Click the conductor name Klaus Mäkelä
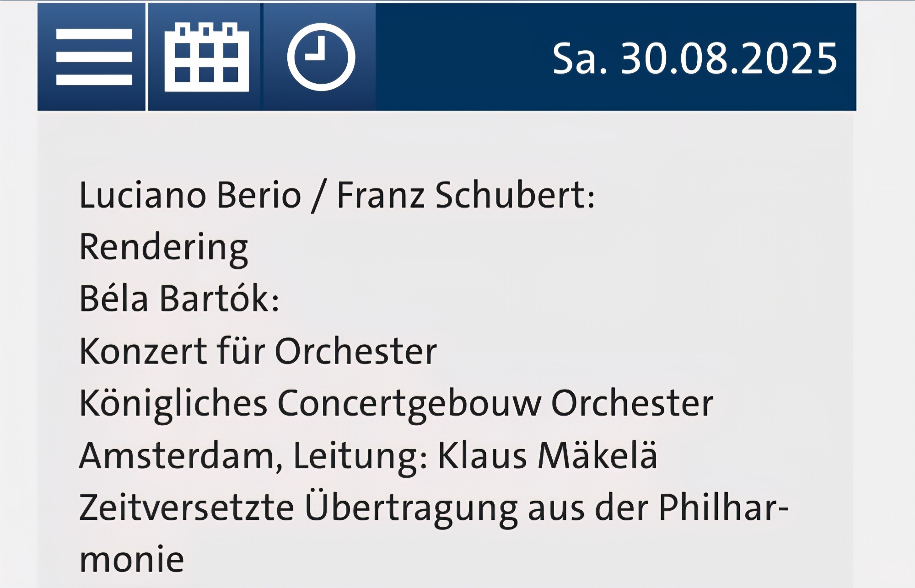 [548, 456]
